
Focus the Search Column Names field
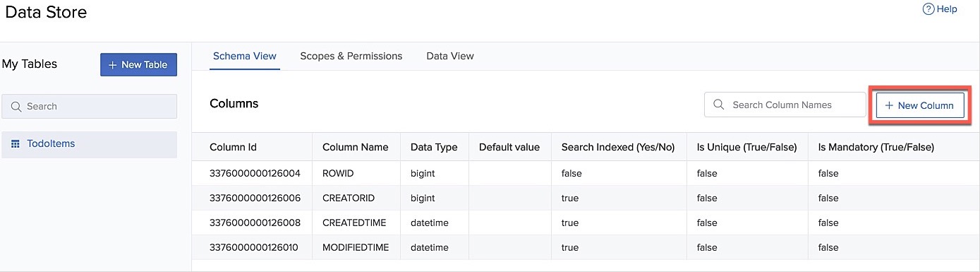pos(785,105)
